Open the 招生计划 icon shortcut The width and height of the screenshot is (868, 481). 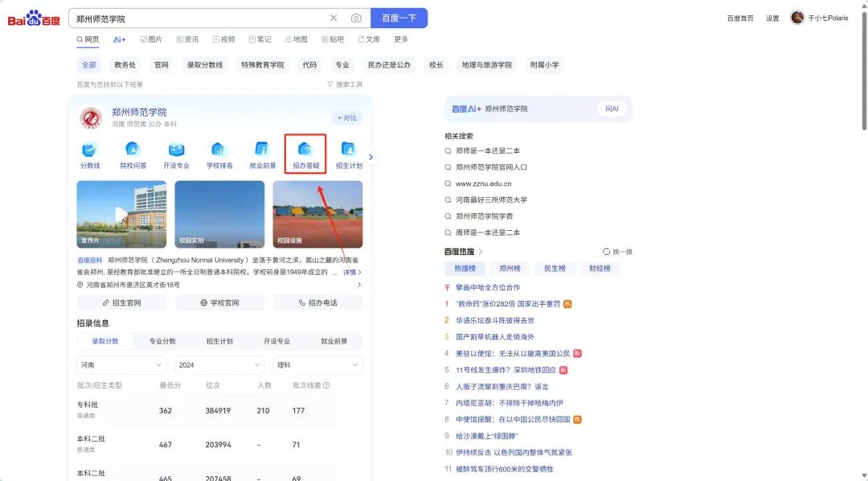click(349, 156)
